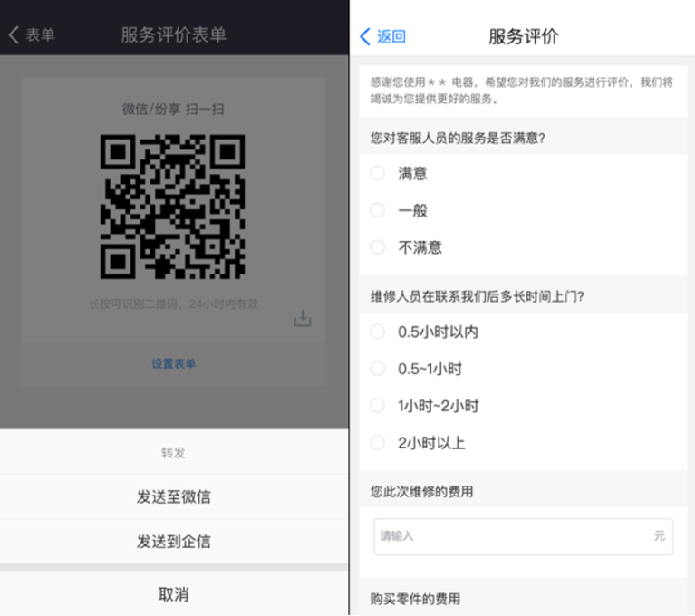Choose 发送到企信 in the forward sheet
The width and height of the screenshot is (695, 616).
[x=174, y=542]
